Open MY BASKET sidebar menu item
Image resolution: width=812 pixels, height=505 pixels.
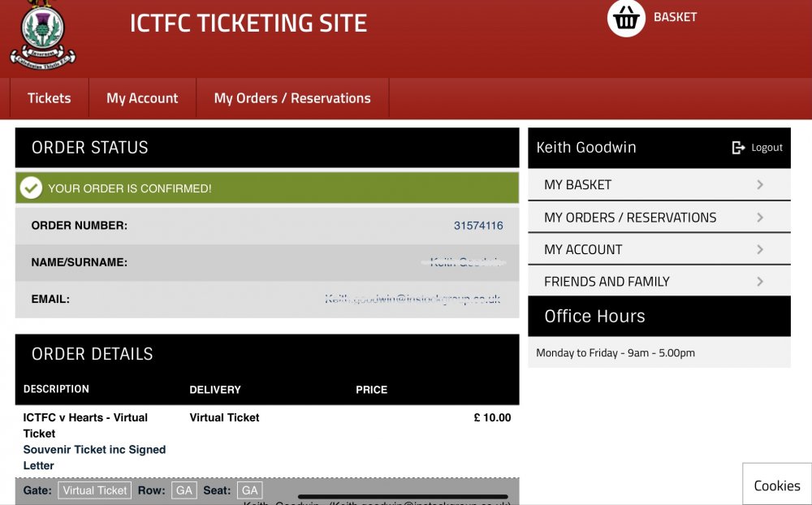[659, 184]
